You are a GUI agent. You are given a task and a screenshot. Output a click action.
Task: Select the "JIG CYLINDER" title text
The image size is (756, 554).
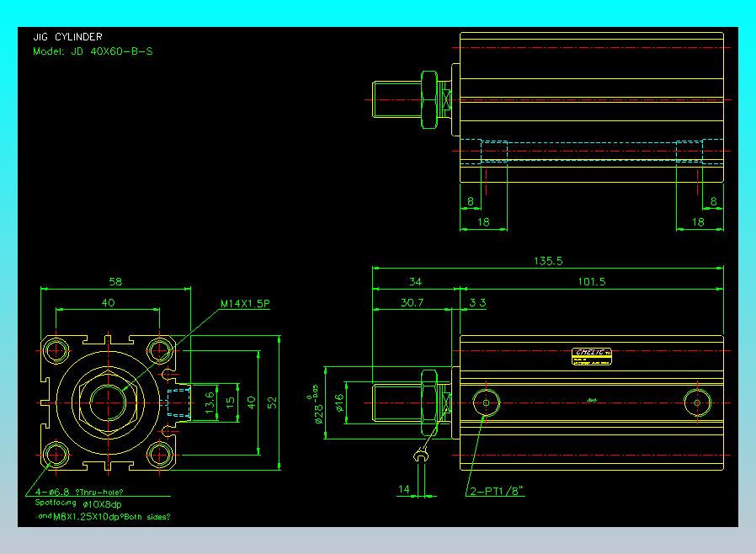[x=67, y=37]
